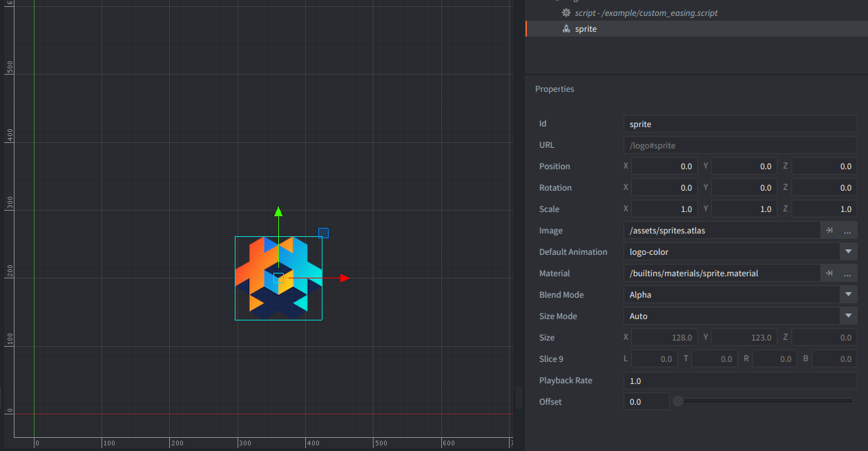The width and height of the screenshot is (868, 451).
Task: Click the center handle of the move gizmo
Action: click(279, 278)
